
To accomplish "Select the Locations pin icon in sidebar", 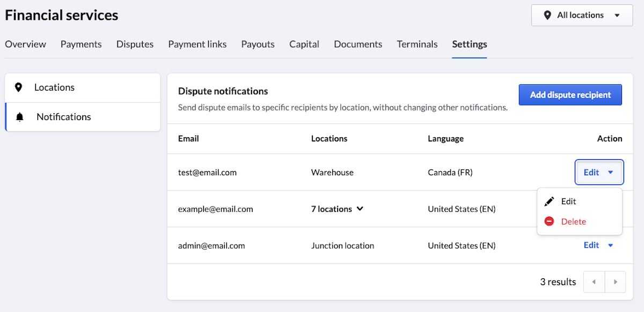I will (20, 87).
